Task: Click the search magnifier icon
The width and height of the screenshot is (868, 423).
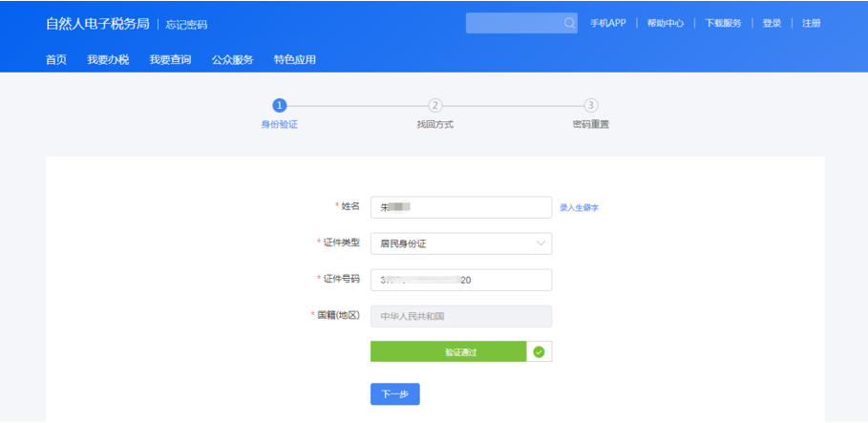Action: [569, 23]
